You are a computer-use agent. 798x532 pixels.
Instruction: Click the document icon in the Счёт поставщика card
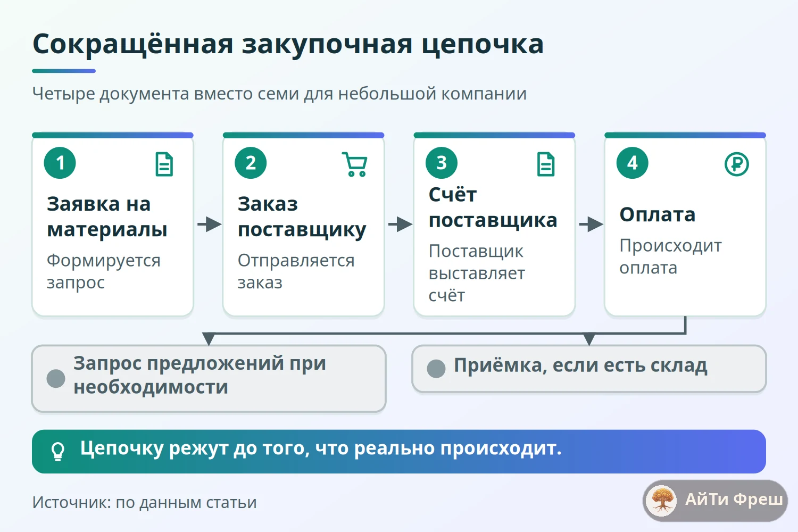pos(546,164)
